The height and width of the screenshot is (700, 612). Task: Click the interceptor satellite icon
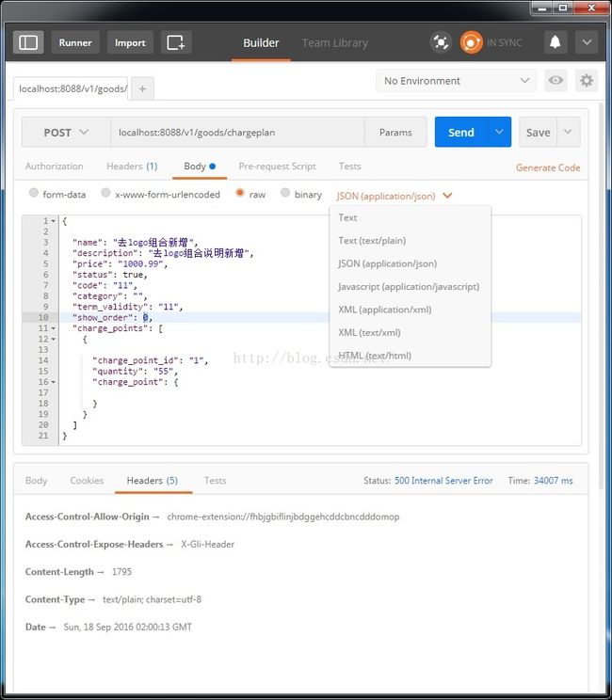pyautogui.click(x=441, y=43)
